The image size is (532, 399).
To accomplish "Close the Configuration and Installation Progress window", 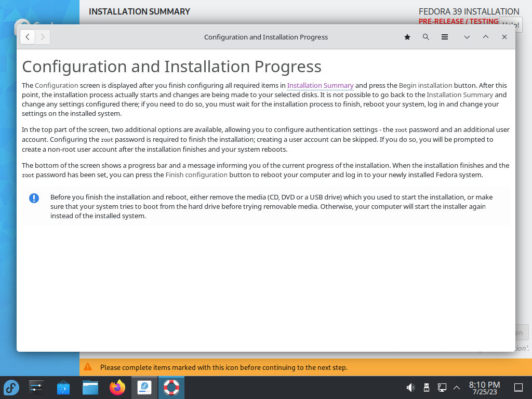I will coord(504,37).
